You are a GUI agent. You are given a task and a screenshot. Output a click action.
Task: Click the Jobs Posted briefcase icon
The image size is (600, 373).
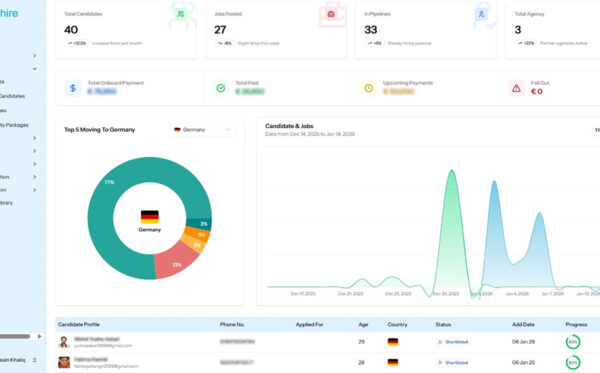[331, 14]
